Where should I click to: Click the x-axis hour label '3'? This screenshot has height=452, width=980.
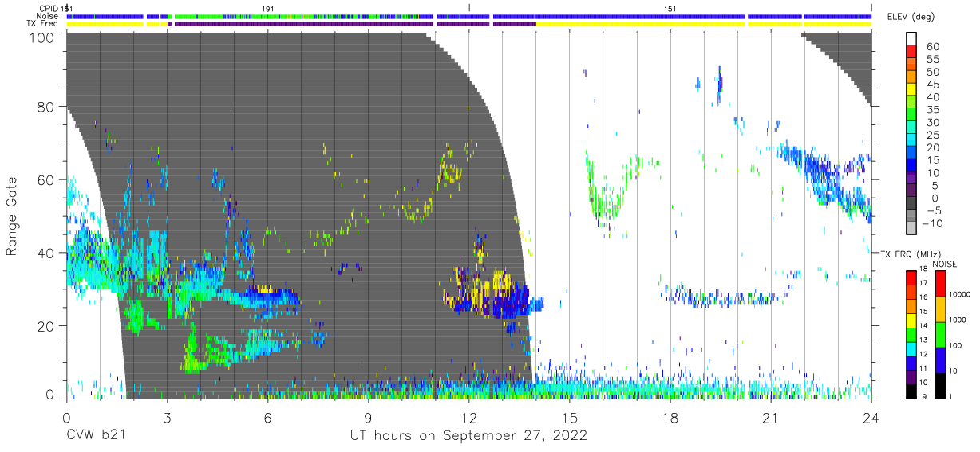(x=167, y=417)
